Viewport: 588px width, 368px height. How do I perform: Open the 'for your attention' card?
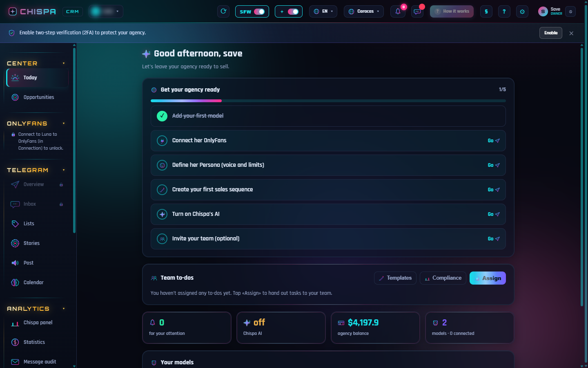click(187, 328)
